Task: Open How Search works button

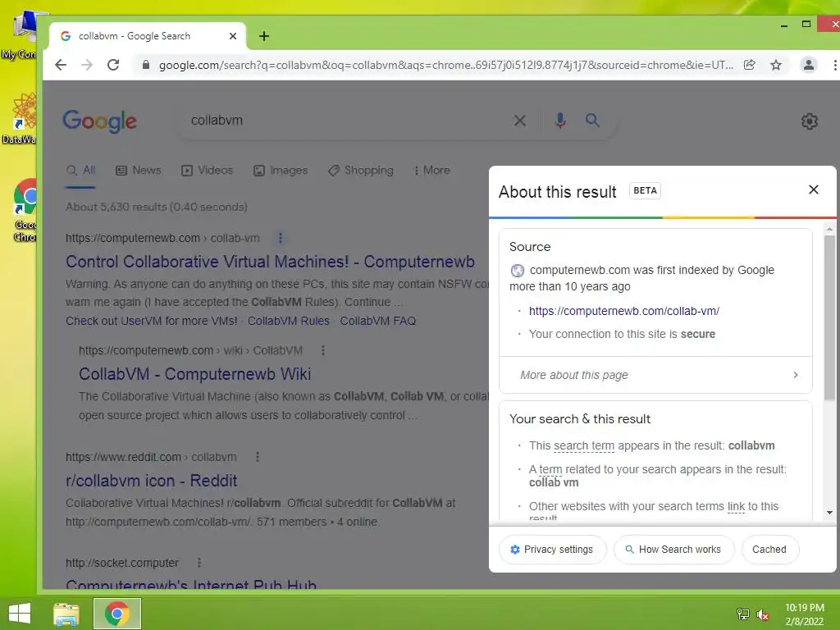Action: [x=673, y=549]
